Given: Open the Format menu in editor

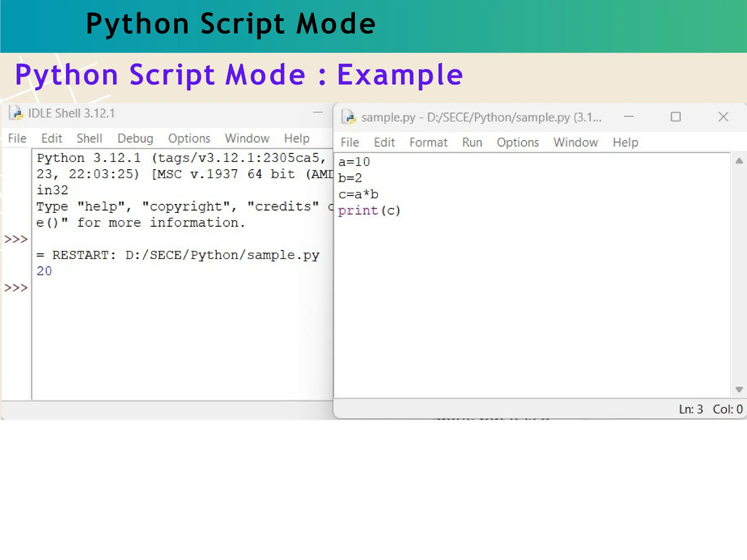Looking at the screenshot, I should tap(428, 142).
